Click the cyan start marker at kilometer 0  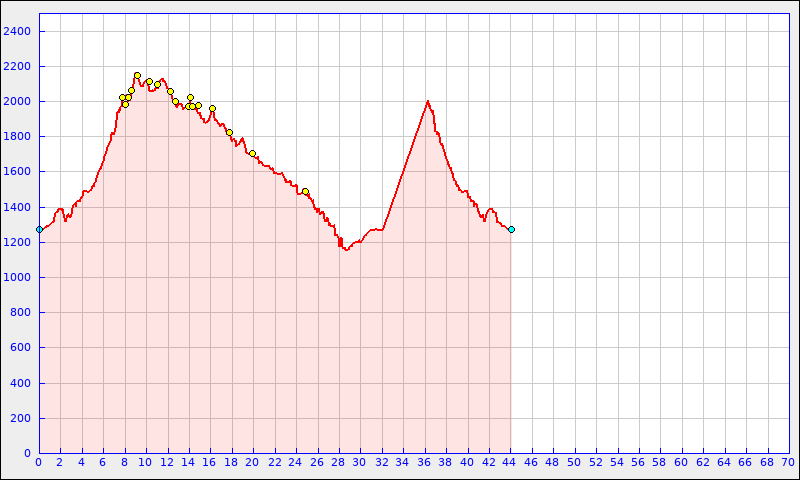pyautogui.click(x=39, y=229)
